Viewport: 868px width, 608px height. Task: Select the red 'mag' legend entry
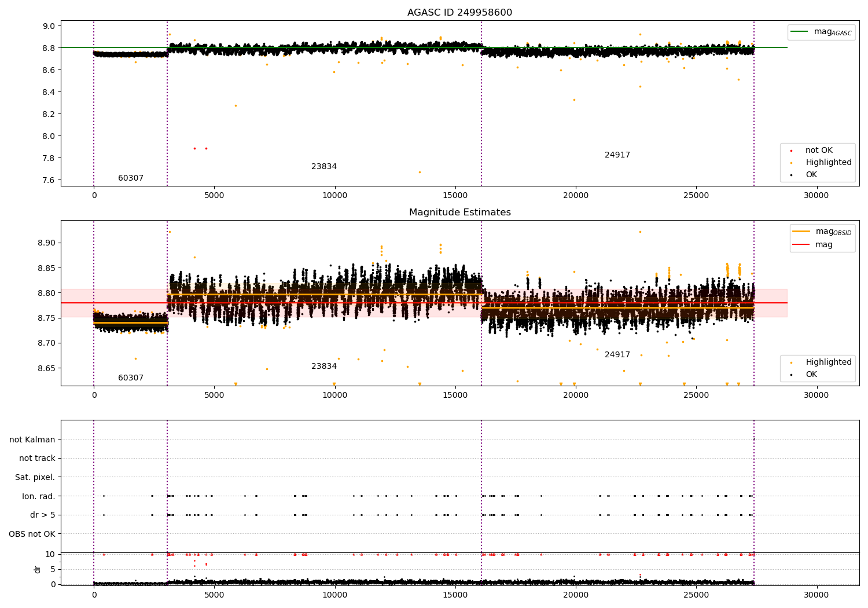[x=812, y=244]
